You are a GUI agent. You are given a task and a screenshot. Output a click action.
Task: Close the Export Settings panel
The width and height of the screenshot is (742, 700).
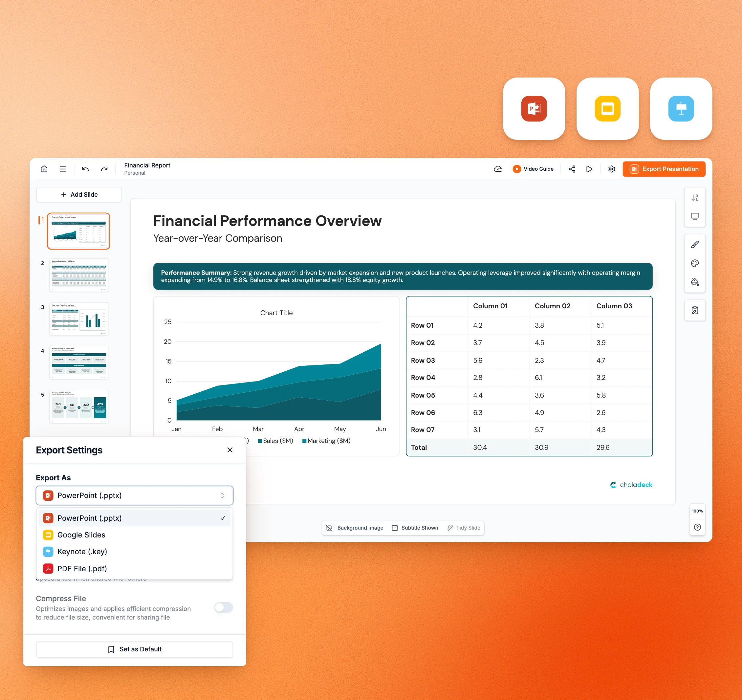click(230, 450)
